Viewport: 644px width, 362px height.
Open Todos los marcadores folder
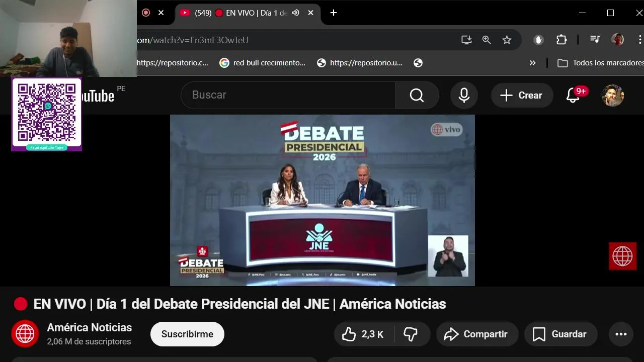[x=601, y=63]
